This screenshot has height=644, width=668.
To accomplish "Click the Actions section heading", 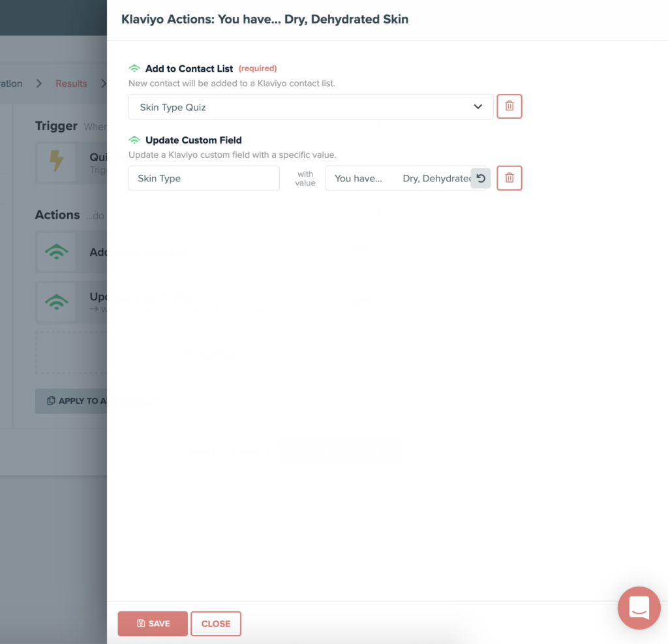I will pyautogui.click(x=57, y=215).
